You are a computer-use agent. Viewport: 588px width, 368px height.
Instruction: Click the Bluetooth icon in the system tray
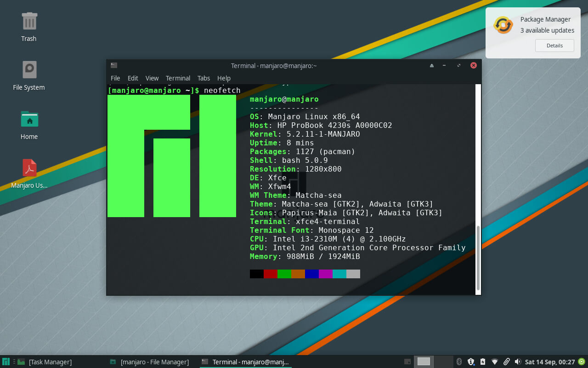[x=458, y=362]
